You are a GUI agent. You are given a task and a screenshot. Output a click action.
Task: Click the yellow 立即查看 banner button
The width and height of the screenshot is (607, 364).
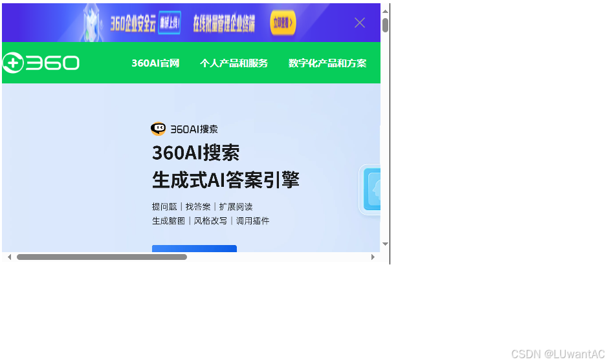[283, 23]
